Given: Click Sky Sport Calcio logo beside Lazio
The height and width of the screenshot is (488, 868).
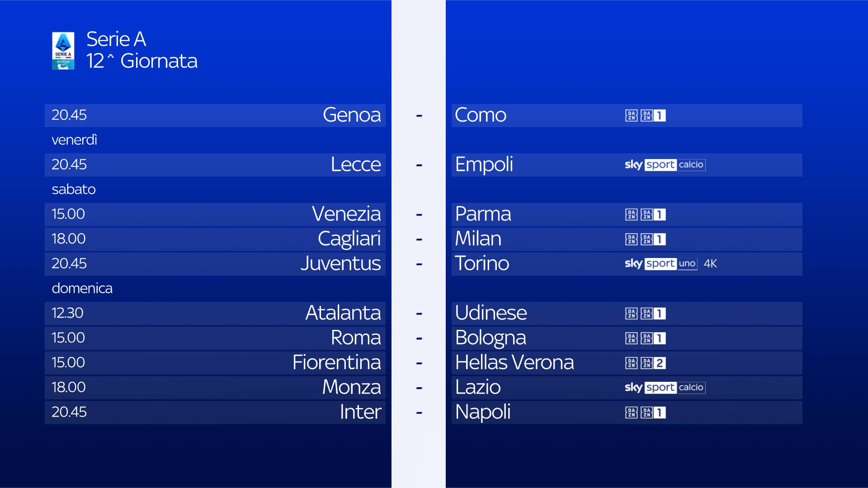Looking at the screenshot, I should 665,388.
